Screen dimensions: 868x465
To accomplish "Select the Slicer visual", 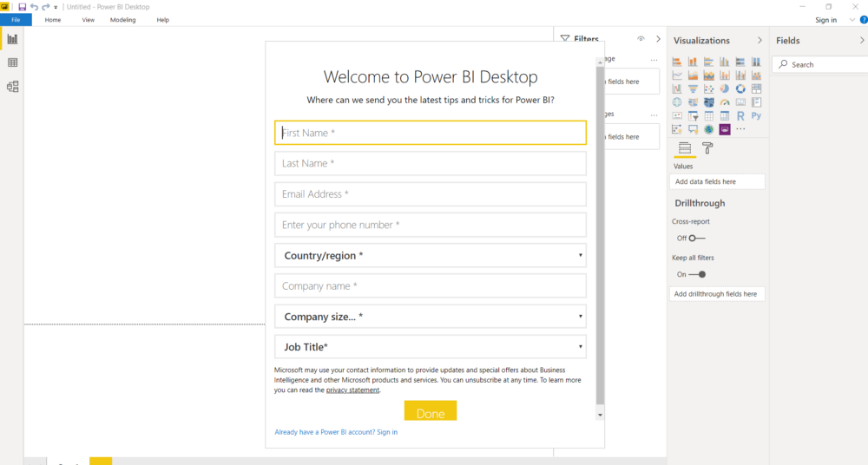I will 693,116.
